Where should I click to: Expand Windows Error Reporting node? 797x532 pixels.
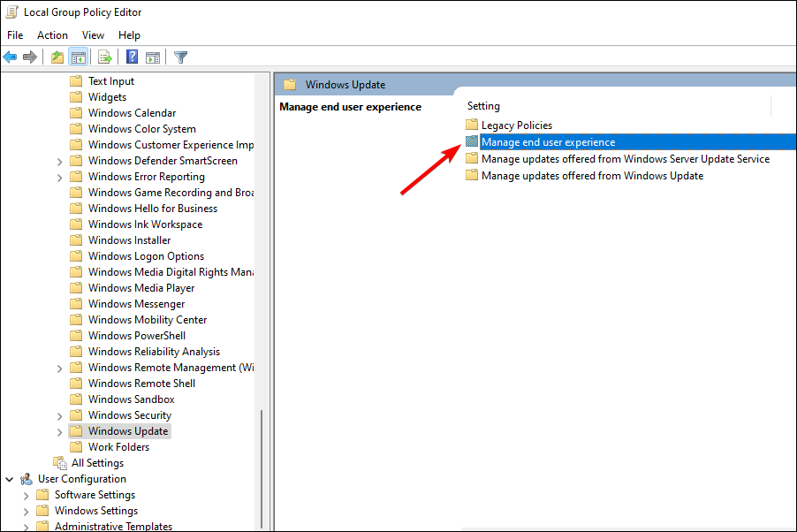[x=59, y=178]
